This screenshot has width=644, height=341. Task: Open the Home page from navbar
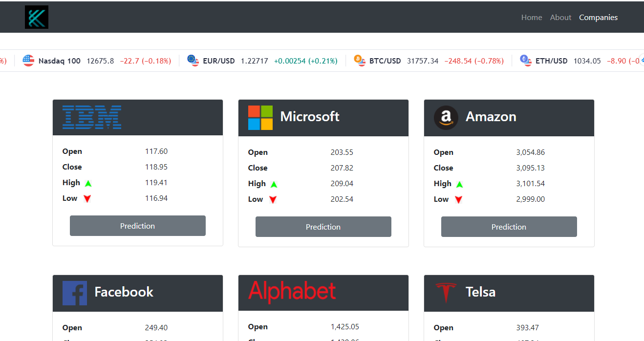[531, 18]
